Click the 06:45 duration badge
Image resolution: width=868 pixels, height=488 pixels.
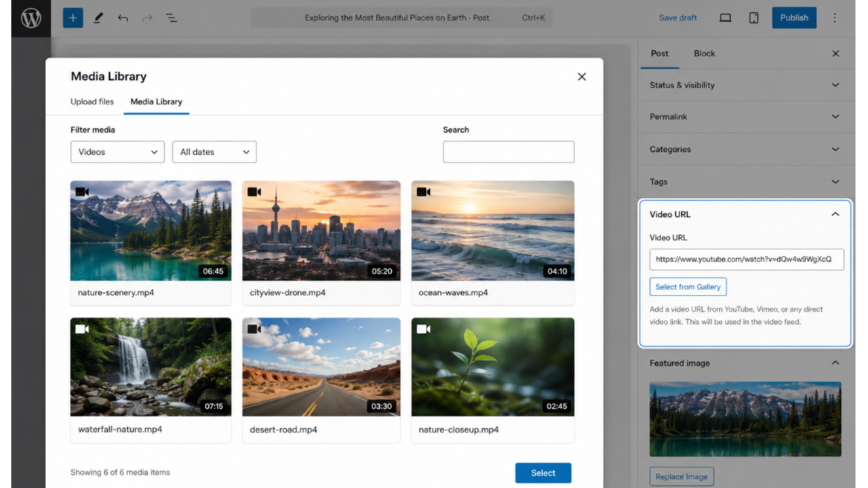tap(213, 271)
